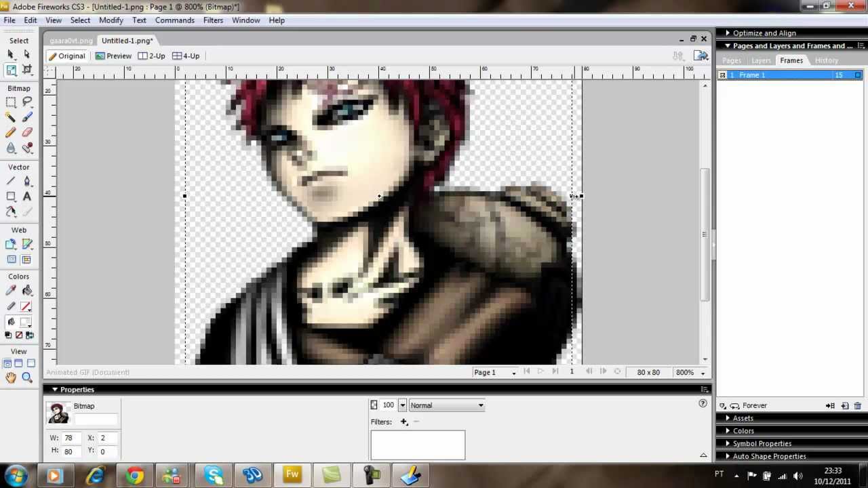Select the Eyedropper tool
The height and width of the screenshot is (488, 868).
click(11, 291)
